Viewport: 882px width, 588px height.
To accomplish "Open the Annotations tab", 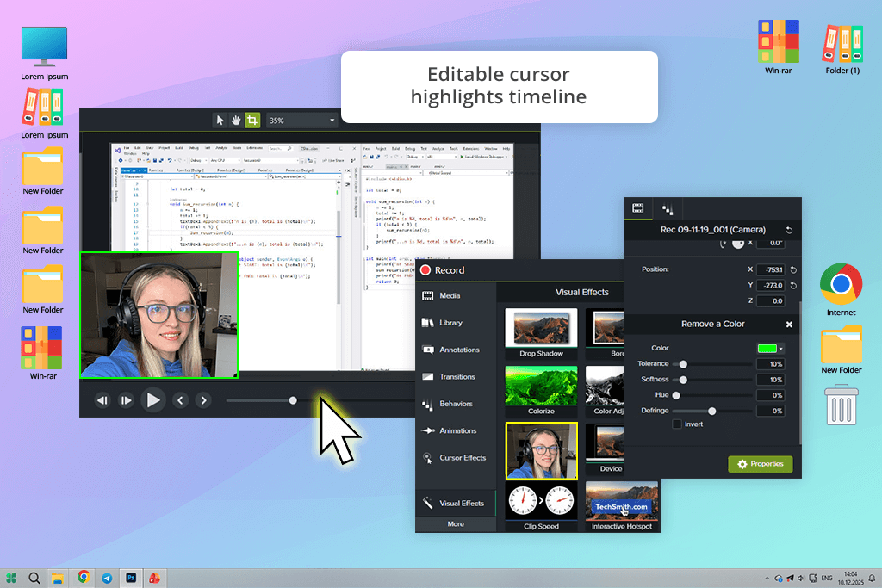I will [451, 350].
